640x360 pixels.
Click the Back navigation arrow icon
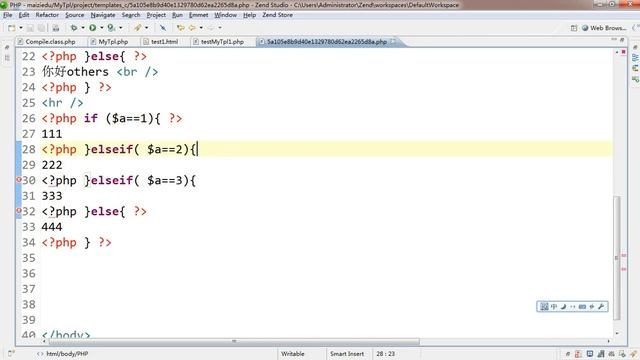tap(192, 28)
